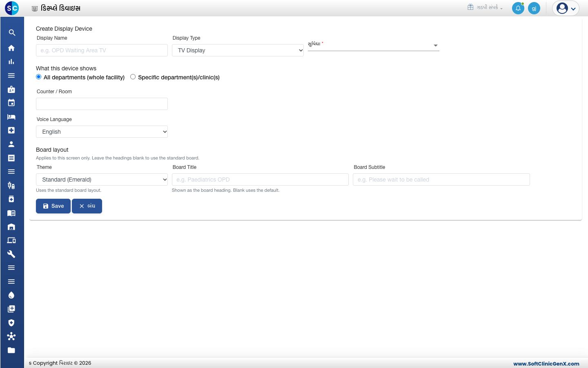The width and height of the screenshot is (588, 368).
Task: Open the Display Type dropdown
Action: (x=238, y=50)
